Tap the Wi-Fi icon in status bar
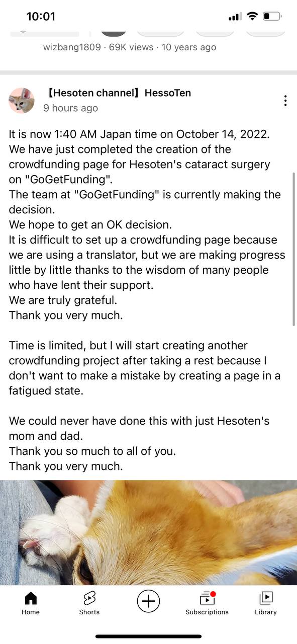The image size is (297, 644). (252, 17)
